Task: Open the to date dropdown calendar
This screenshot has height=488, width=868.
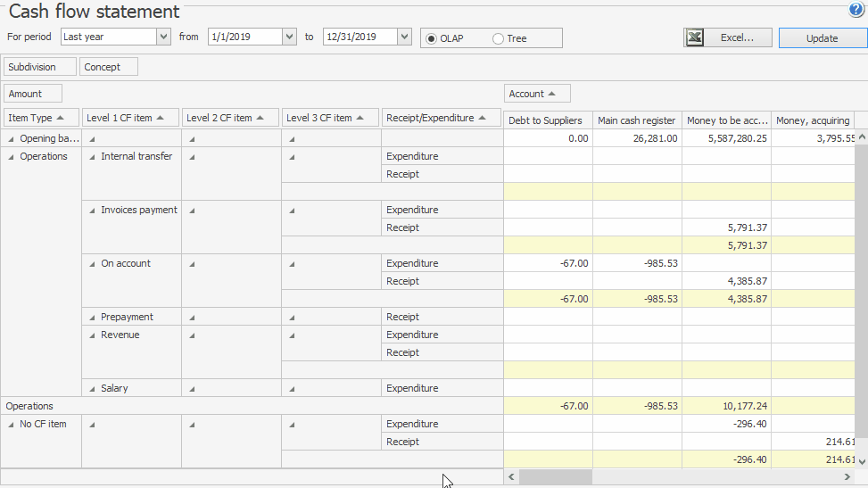Action: tap(404, 37)
